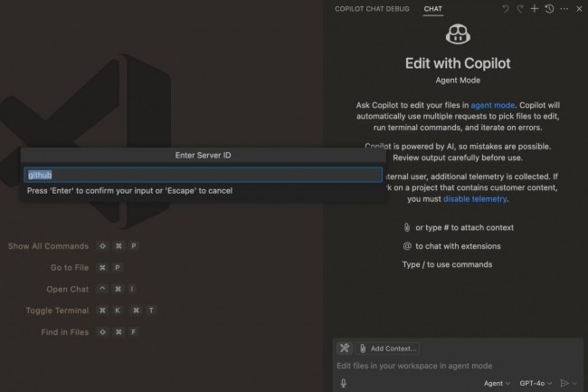Click the undo arrow in chat header
Image resolution: width=588 pixels, height=392 pixels.
[506, 9]
